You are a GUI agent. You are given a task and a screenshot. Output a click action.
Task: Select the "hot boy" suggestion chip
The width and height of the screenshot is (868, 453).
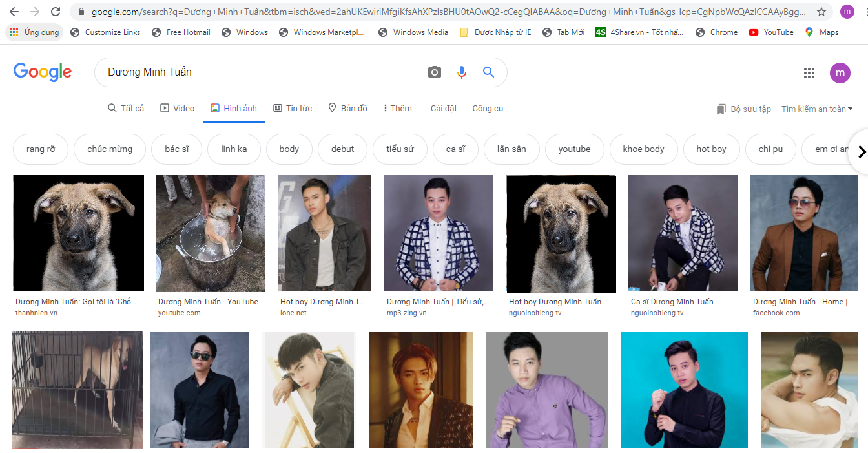tap(711, 149)
